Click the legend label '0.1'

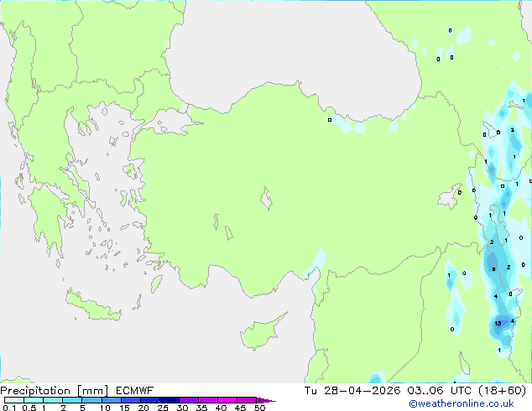coord(9,408)
